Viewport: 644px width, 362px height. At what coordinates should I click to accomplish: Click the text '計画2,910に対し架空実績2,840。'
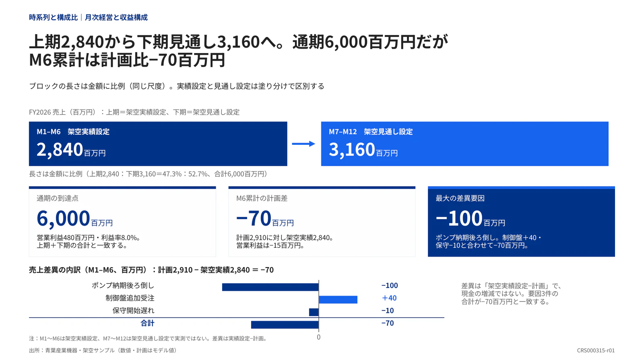tap(285, 238)
